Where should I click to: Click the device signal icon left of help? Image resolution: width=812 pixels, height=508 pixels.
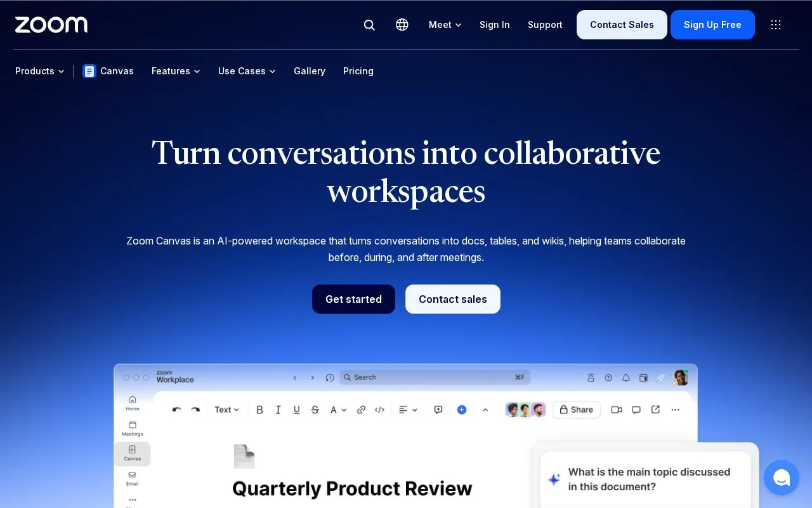click(x=591, y=377)
